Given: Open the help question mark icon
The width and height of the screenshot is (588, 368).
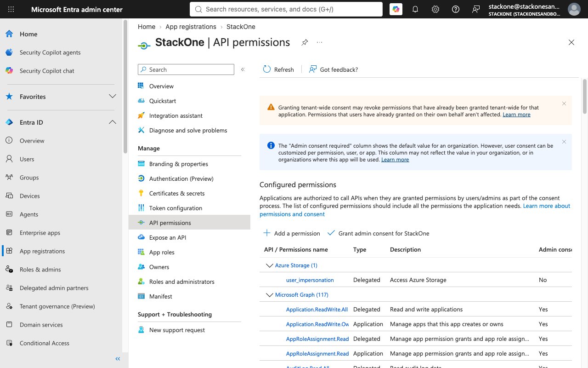Looking at the screenshot, I should [x=456, y=9].
